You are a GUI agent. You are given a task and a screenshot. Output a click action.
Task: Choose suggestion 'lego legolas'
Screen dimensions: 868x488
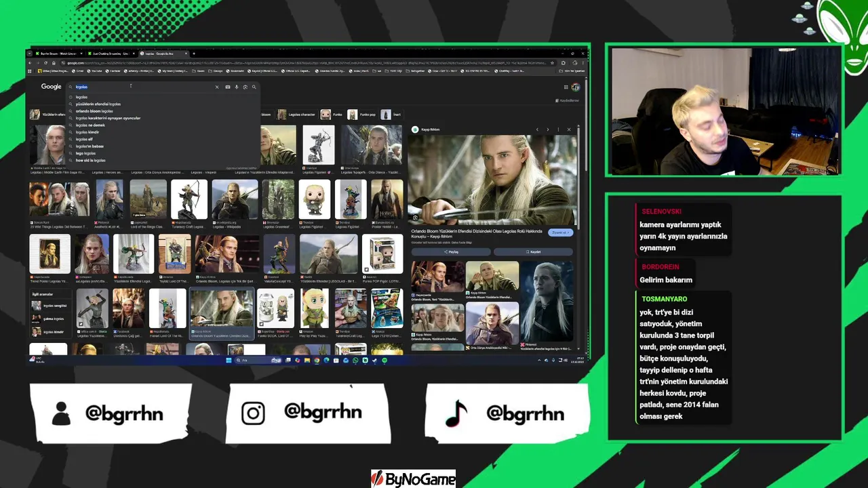tap(85, 153)
